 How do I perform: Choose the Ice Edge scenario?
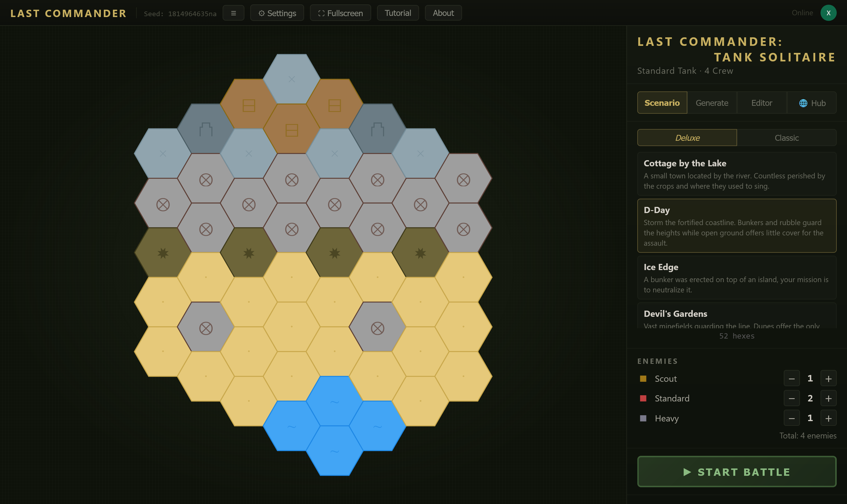click(x=736, y=277)
